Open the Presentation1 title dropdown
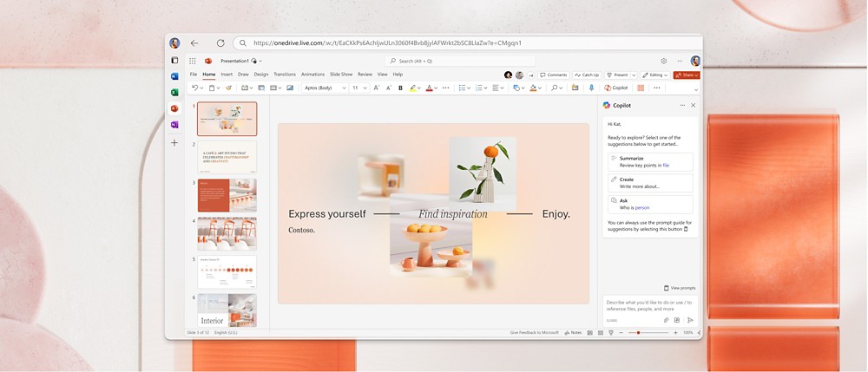Screen dimensions: 868x372 click(260, 61)
